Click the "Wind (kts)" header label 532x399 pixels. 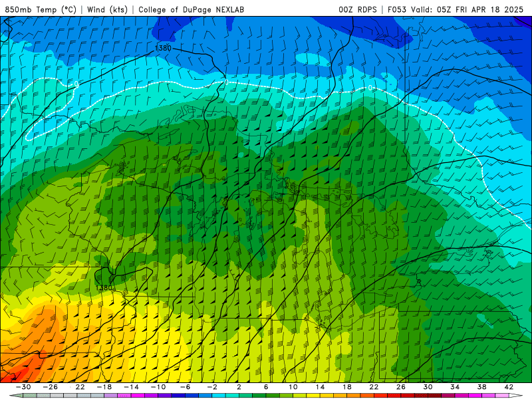107,9
